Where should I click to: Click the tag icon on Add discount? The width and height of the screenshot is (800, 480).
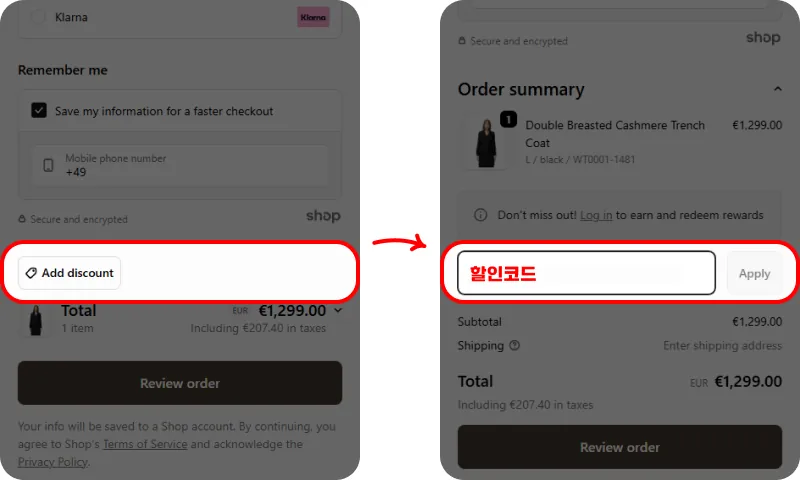coord(31,273)
